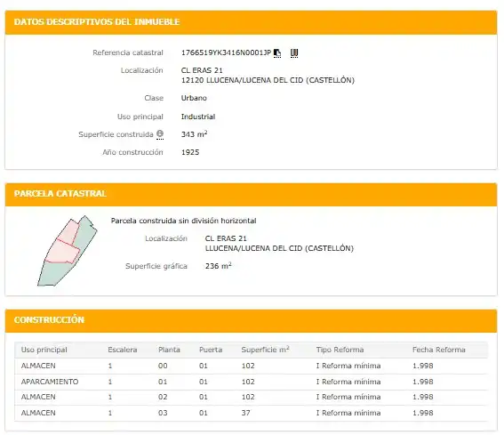Collapse the Construcción section header
504x435 pixels.
pos(251,320)
